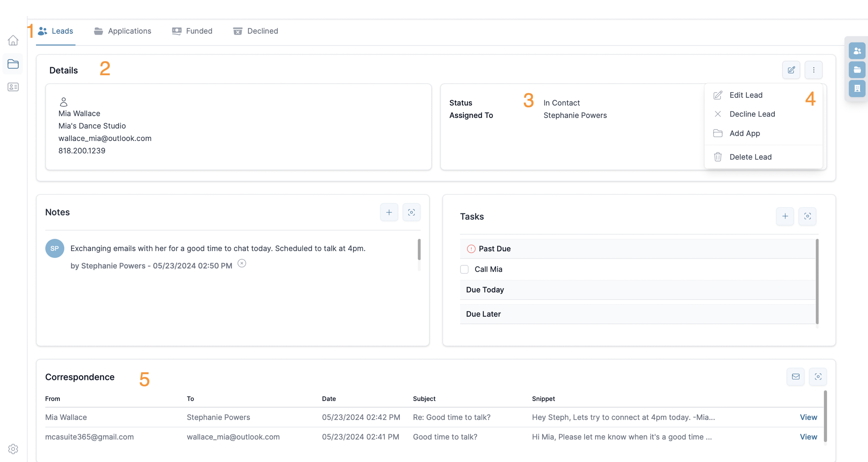This screenshot has width=868, height=462.
Task: Click the contacts card icon in sidebar
Action: [x=13, y=87]
